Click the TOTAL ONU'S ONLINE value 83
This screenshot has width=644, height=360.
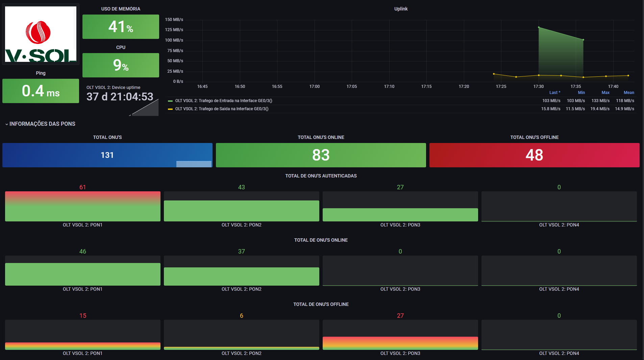[x=320, y=155]
